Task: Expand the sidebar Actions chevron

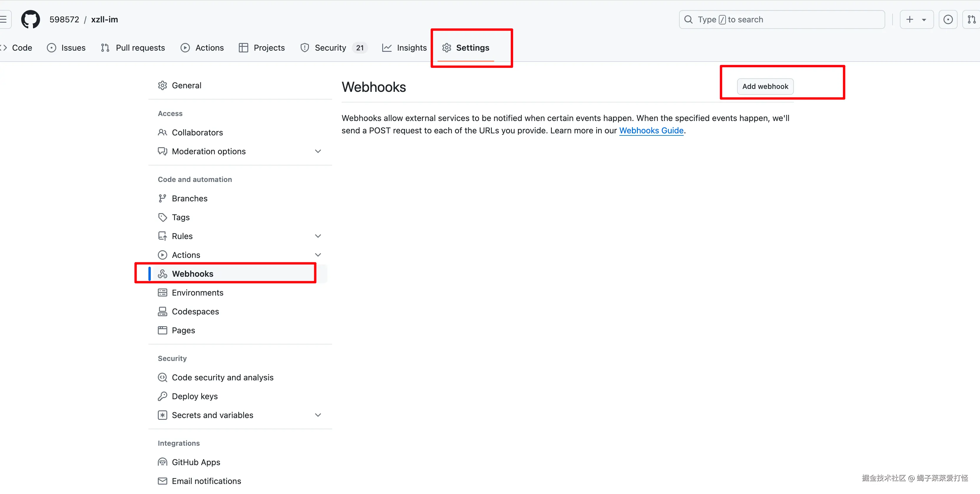Action: pos(318,255)
